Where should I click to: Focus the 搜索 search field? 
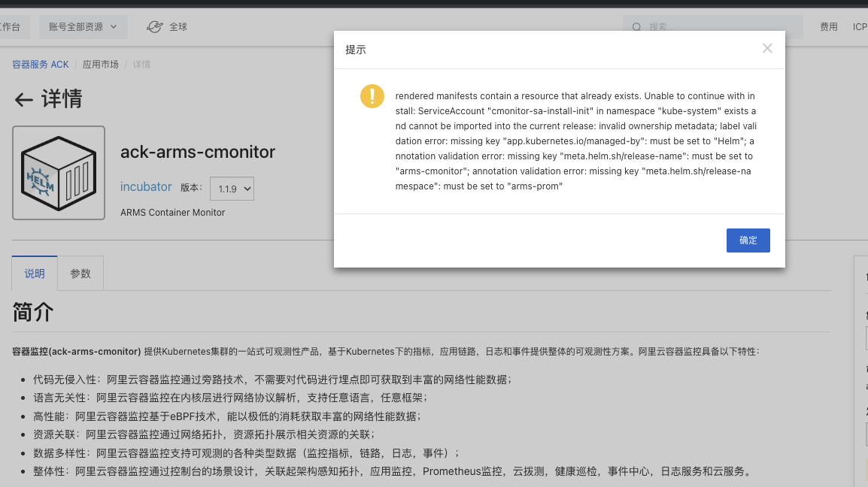click(x=713, y=26)
